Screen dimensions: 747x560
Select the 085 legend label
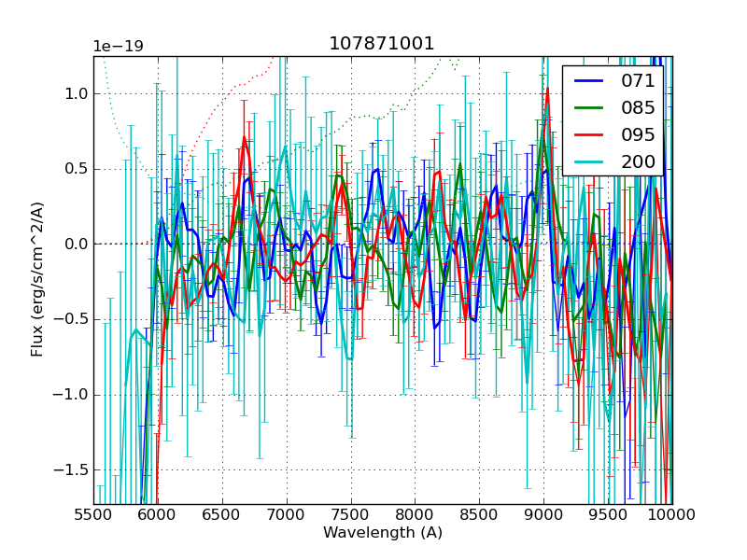[x=639, y=107]
